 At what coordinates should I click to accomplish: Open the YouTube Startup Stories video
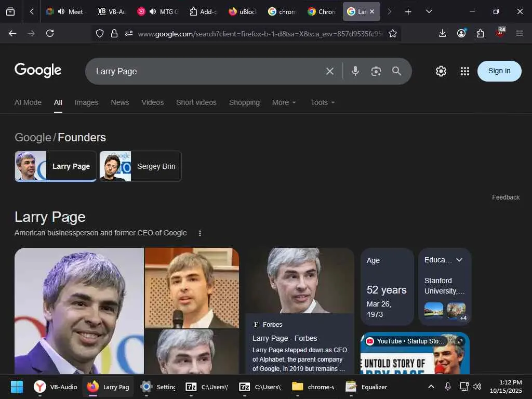tap(415, 353)
